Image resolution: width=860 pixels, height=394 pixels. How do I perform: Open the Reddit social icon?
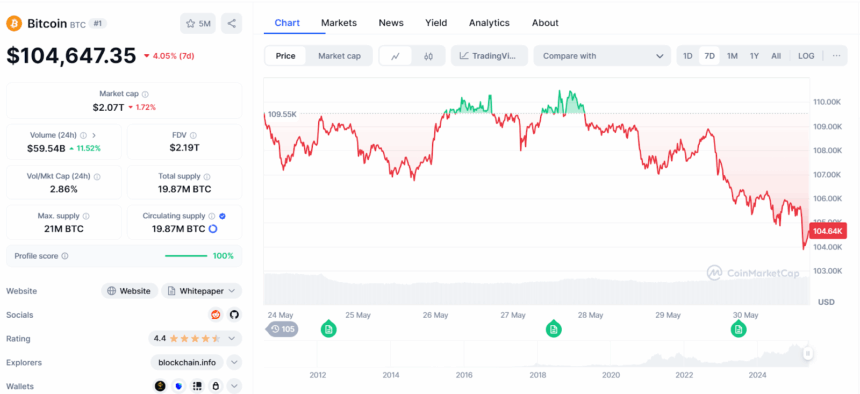click(216, 315)
